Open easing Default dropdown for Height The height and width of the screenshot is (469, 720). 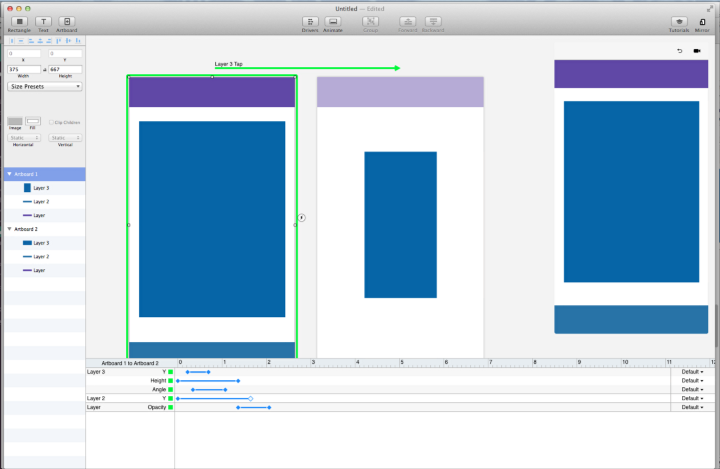point(692,381)
